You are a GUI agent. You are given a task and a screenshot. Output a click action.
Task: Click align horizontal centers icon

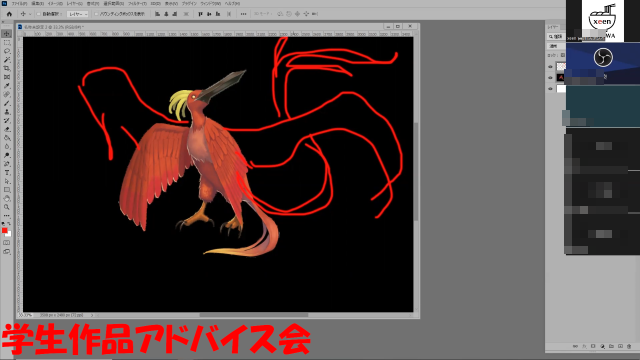point(166,14)
